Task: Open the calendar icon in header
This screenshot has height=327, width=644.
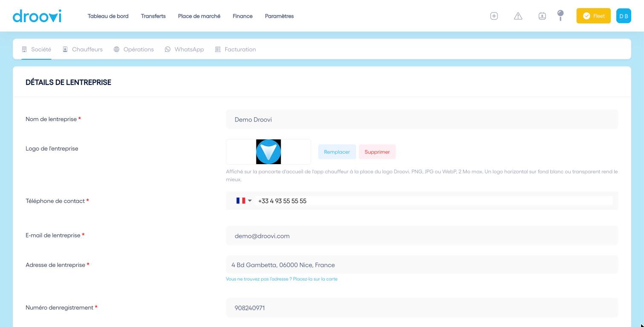Action: (x=542, y=16)
